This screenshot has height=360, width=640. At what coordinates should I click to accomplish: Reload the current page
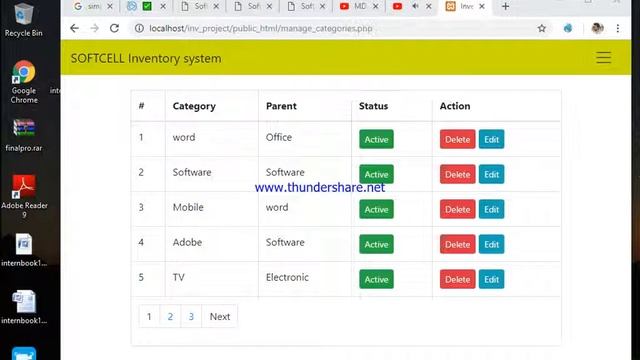tap(114, 28)
